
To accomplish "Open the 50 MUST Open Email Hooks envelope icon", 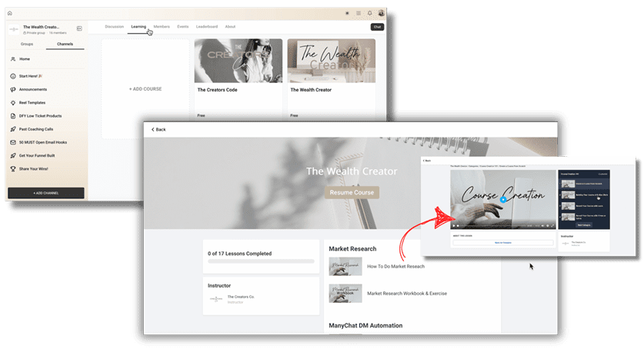I will coord(13,142).
